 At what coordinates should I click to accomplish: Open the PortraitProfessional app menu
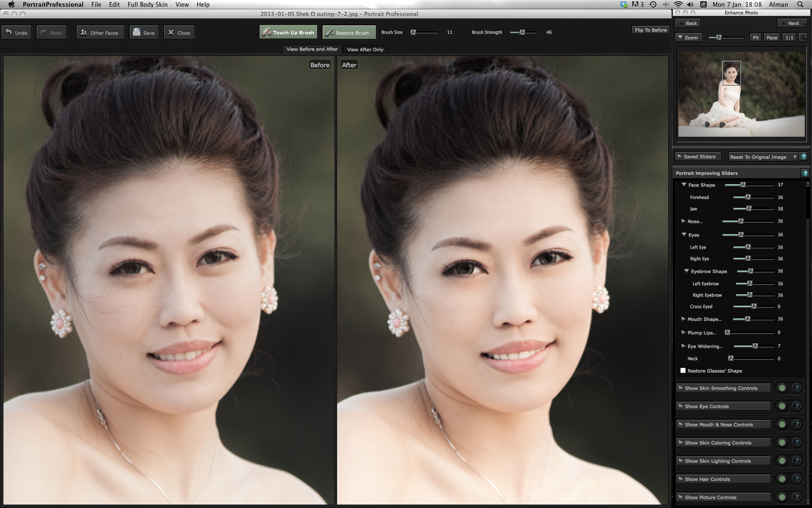(x=53, y=4)
